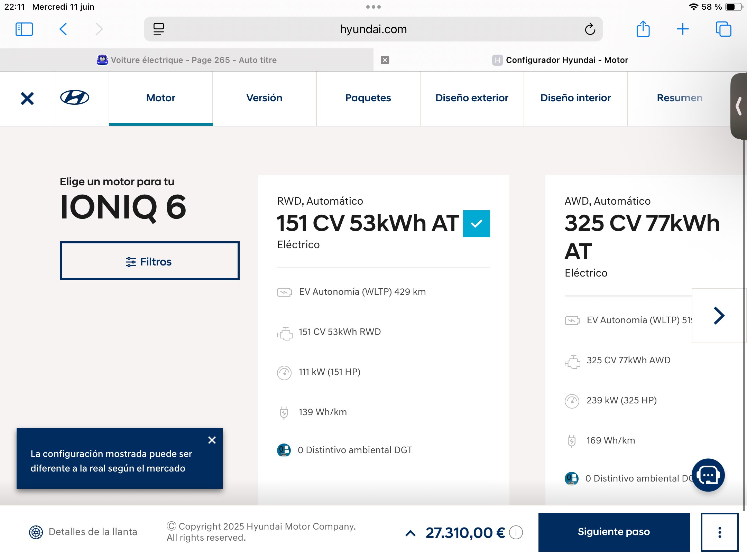The height and width of the screenshot is (560, 747).
Task: Click the plug icon beside 169 Wh/km
Action: (571, 441)
